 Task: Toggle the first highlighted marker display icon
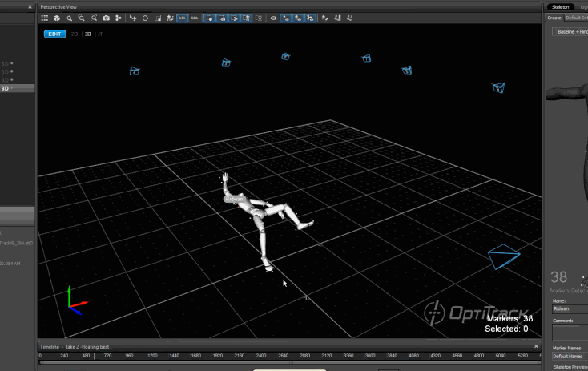(x=286, y=18)
